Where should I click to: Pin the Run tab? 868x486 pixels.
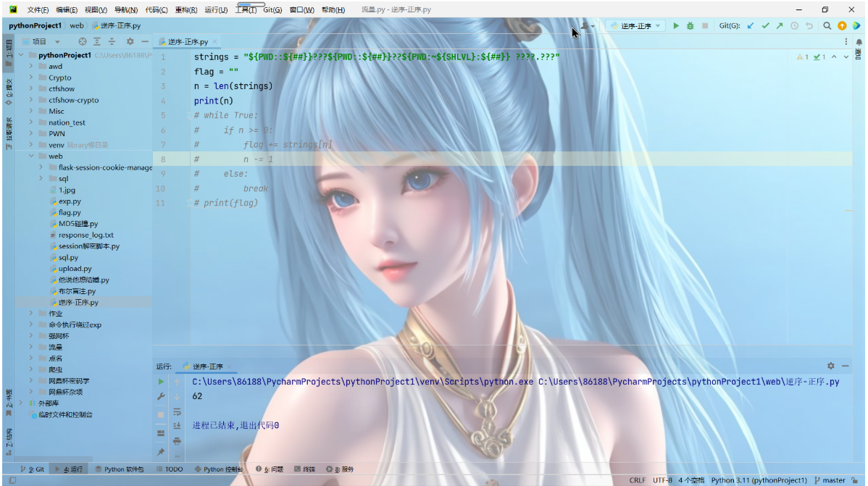click(x=161, y=452)
